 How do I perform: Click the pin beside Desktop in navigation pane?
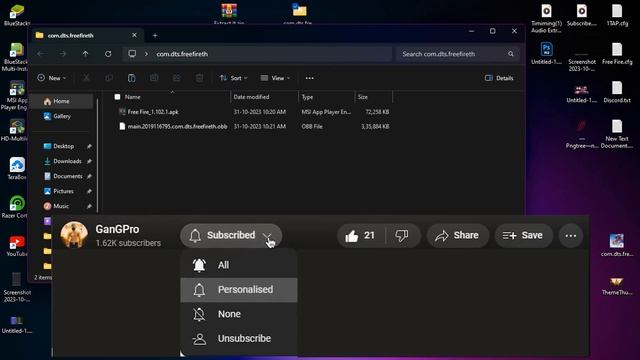tap(89, 146)
